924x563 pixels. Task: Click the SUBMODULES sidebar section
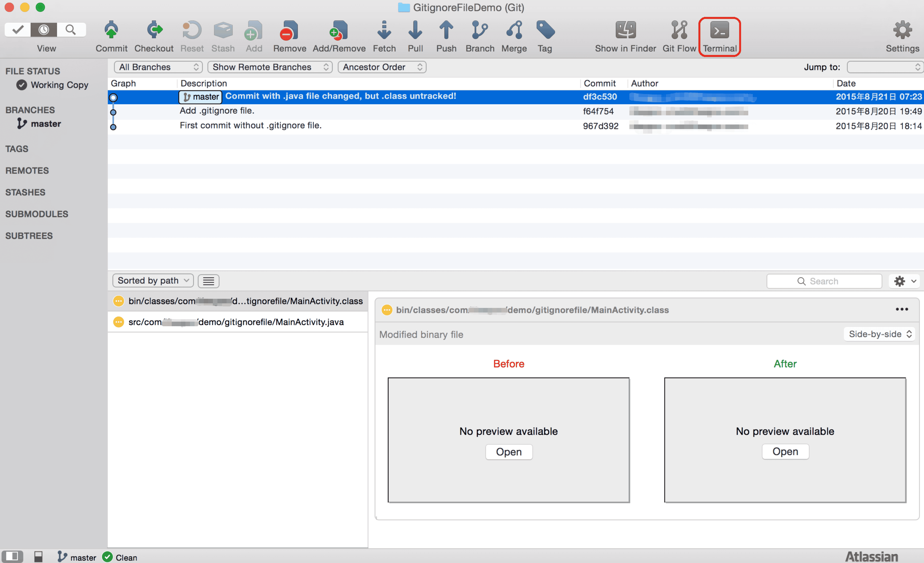[x=37, y=214]
